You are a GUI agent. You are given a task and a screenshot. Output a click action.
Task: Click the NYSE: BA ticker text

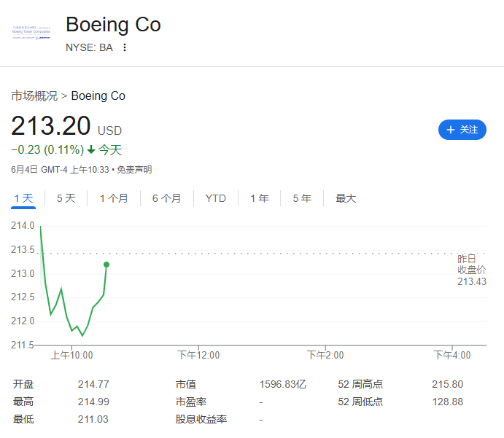[x=89, y=47]
